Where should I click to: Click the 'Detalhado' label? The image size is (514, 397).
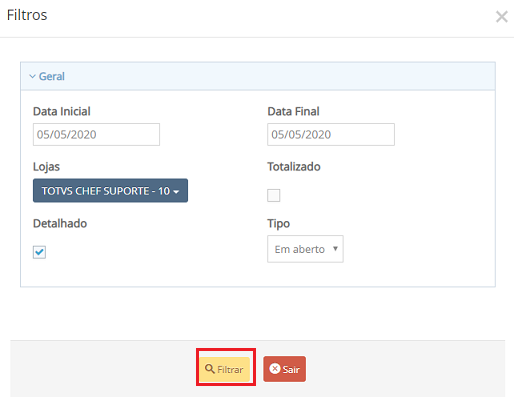[60, 223]
